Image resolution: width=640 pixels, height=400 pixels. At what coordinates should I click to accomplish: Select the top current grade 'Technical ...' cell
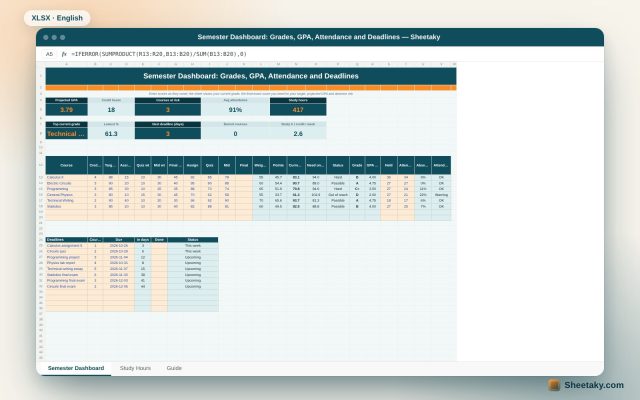(67, 133)
